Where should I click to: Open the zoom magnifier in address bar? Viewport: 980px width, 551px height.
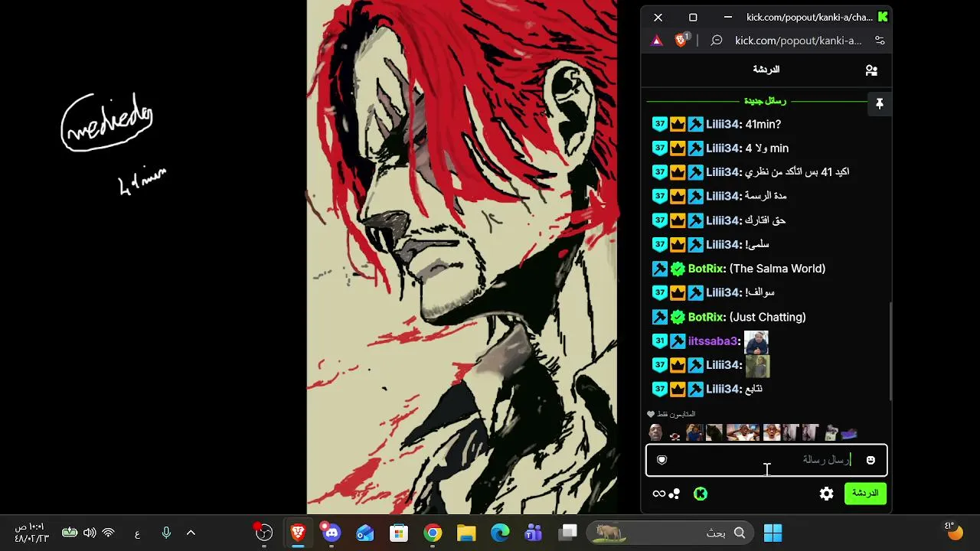pyautogui.click(x=717, y=41)
